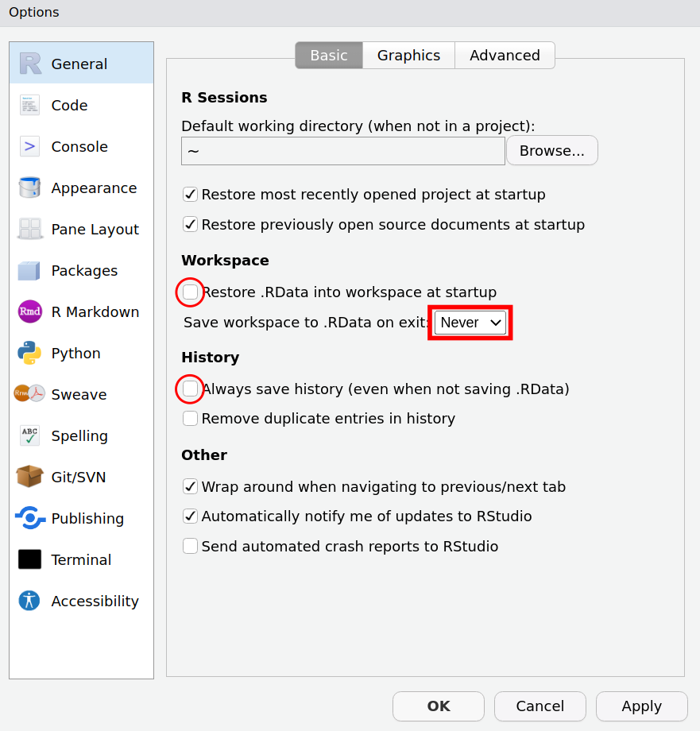Image resolution: width=700 pixels, height=731 pixels.
Task: Toggle Always save history checkbox
Action: (x=191, y=389)
